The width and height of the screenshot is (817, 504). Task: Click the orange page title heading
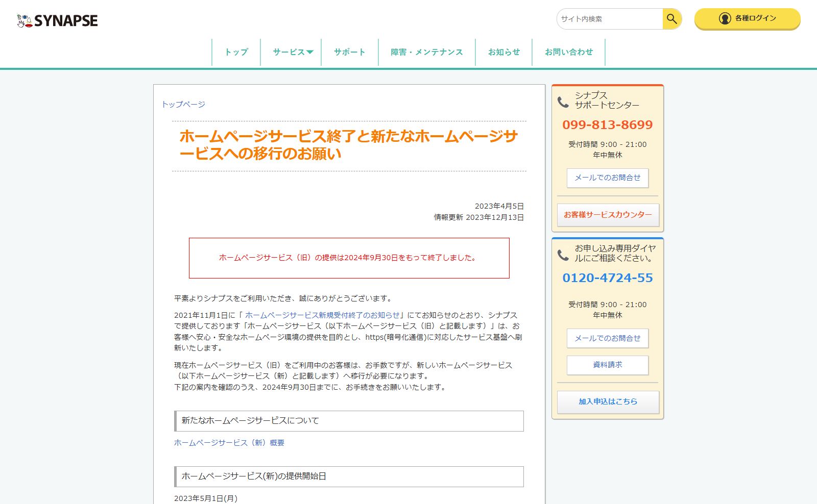coord(349,145)
